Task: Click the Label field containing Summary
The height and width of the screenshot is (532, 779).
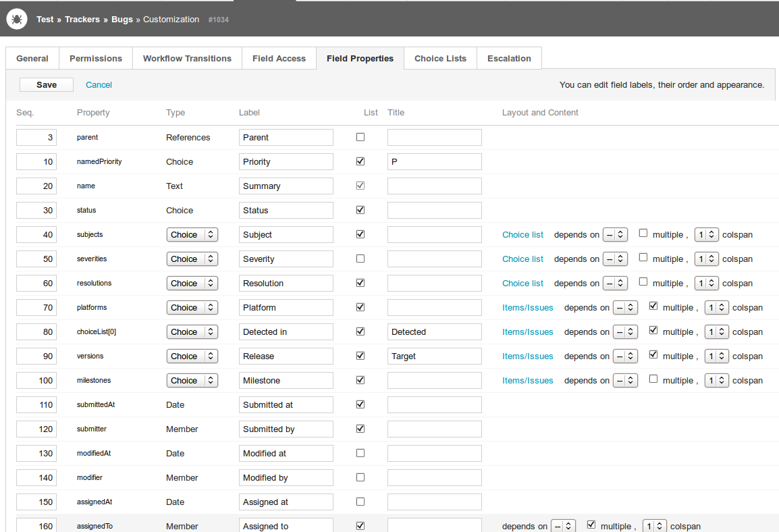Action: 286,186
